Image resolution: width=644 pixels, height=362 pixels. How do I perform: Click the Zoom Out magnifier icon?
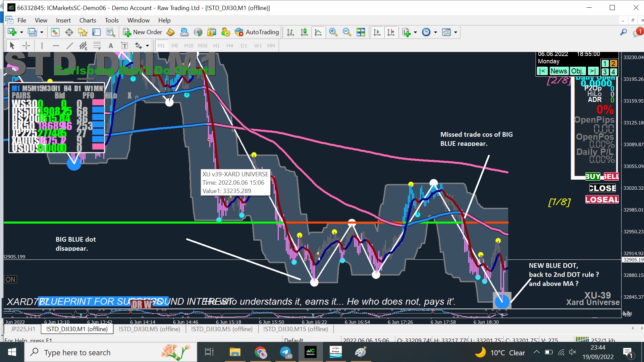pyautogui.click(x=346, y=32)
